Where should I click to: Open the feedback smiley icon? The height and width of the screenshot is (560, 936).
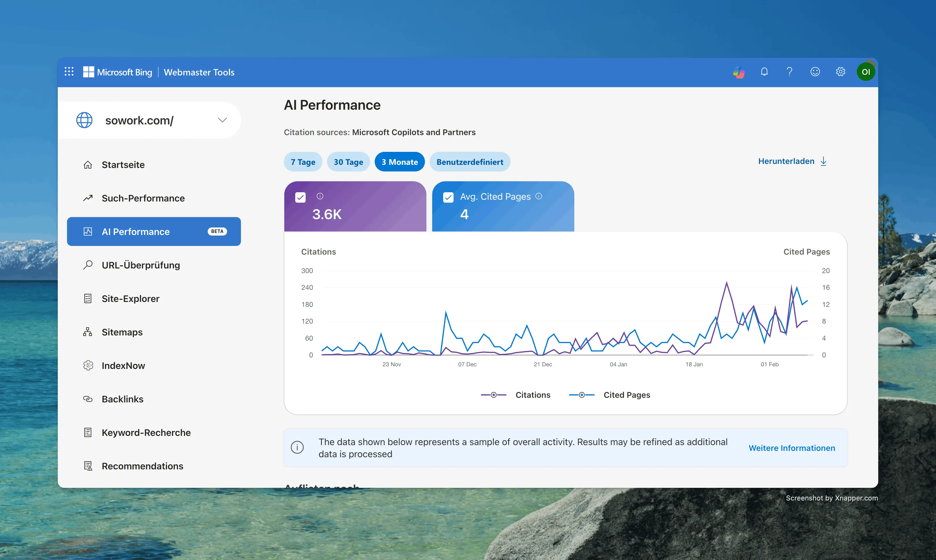point(815,72)
